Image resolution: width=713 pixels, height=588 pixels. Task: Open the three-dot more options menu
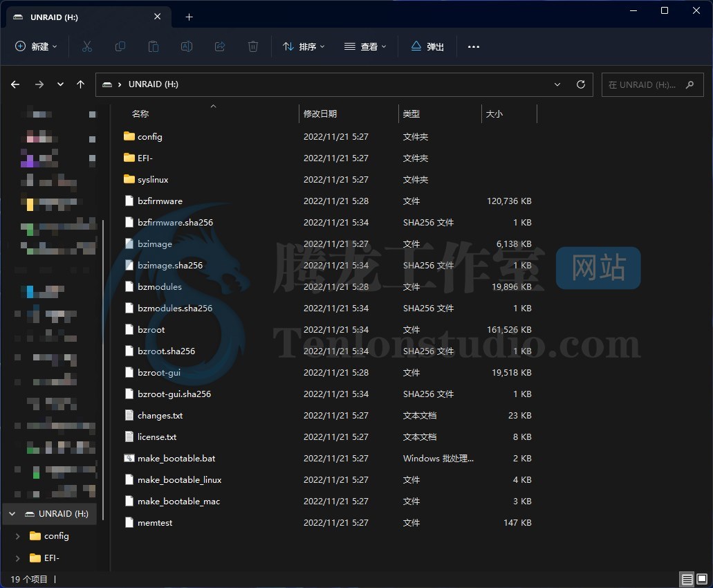pos(473,47)
